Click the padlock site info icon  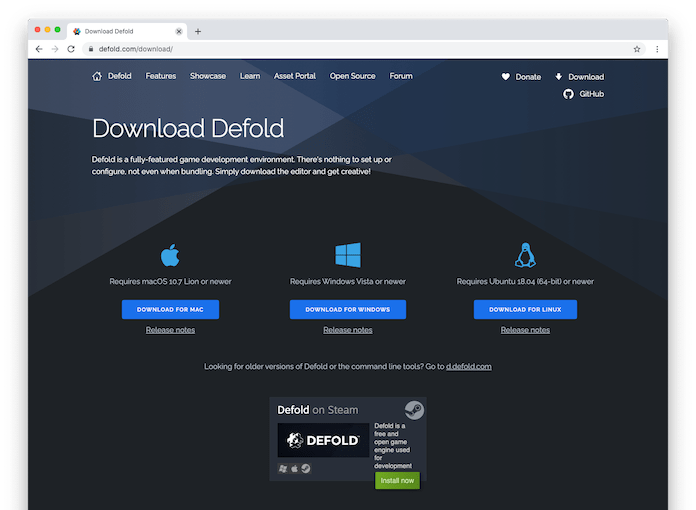coord(91,49)
